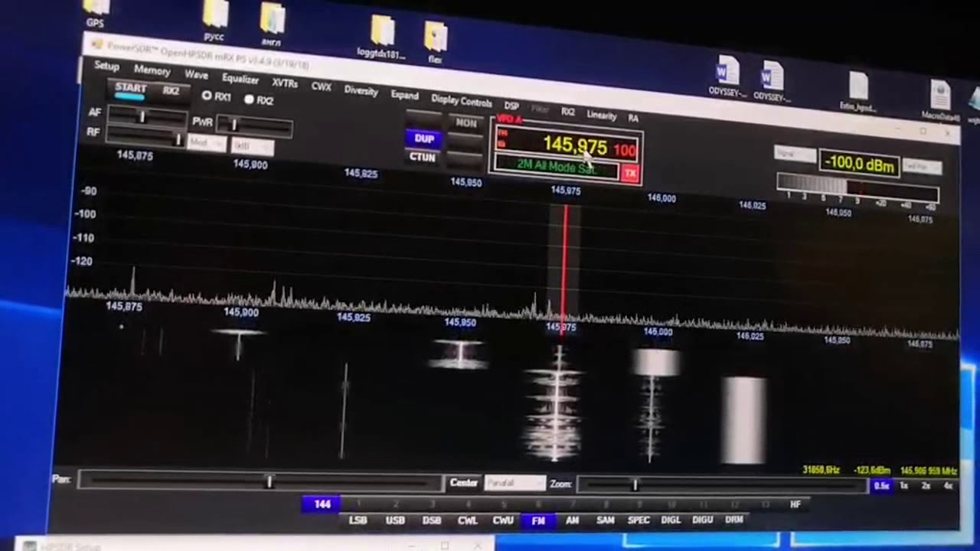
Task: Toggle the RX2 button beside START
Action: (x=170, y=92)
